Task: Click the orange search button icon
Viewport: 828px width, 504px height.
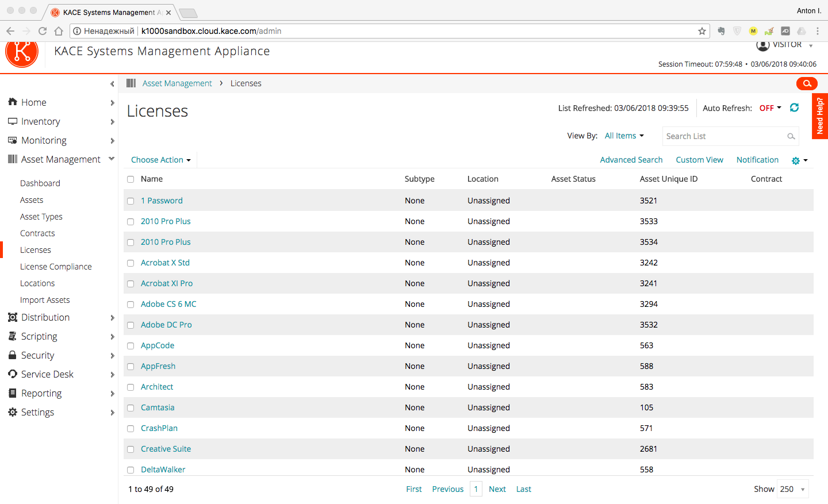Action: pyautogui.click(x=807, y=83)
